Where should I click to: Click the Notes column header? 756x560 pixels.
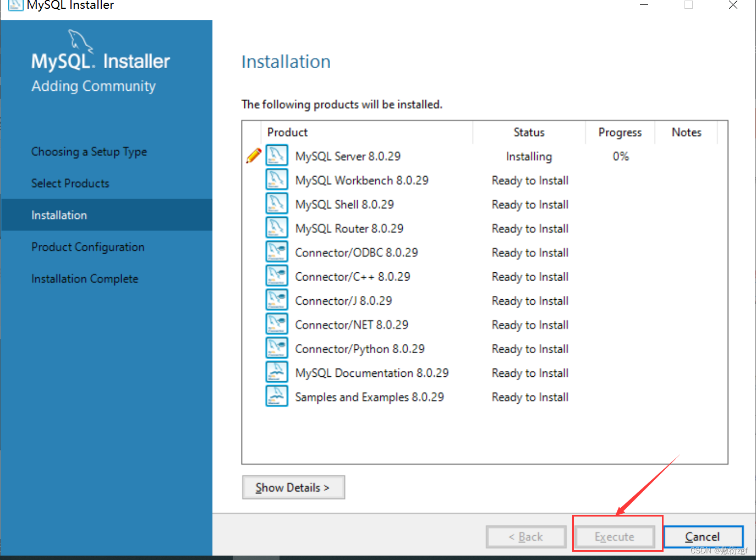coord(687,133)
